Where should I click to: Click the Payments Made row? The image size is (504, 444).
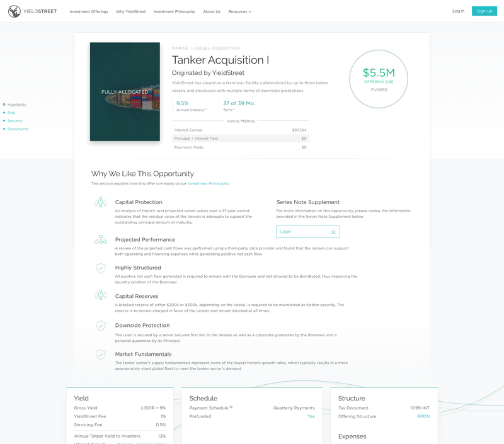coord(241,147)
